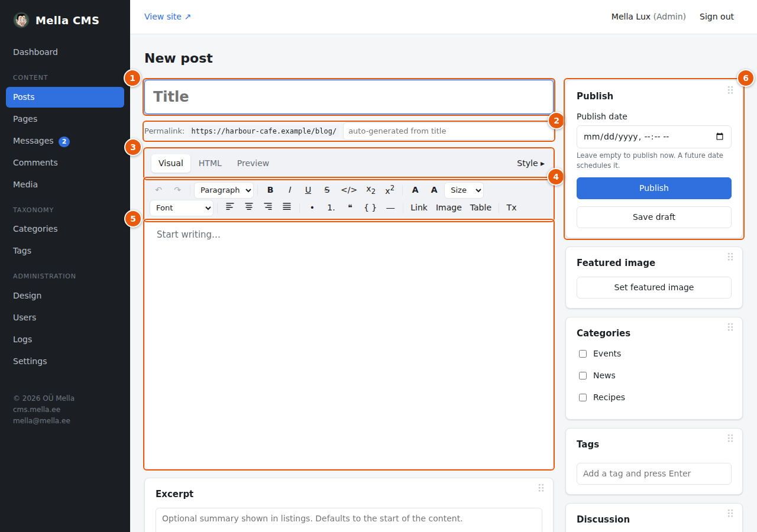Justify the text

point(287,207)
